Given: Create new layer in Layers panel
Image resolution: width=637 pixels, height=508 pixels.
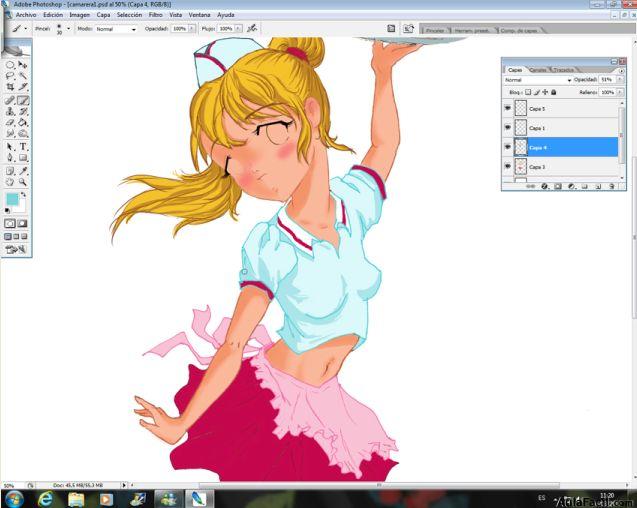Looking at the screenshot, I should 598,186.
